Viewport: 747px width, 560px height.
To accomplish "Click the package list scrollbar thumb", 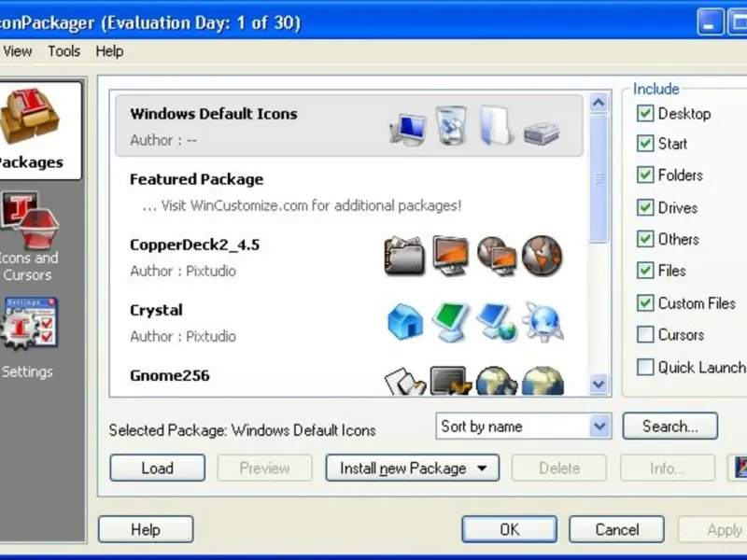I will [599, 178].
